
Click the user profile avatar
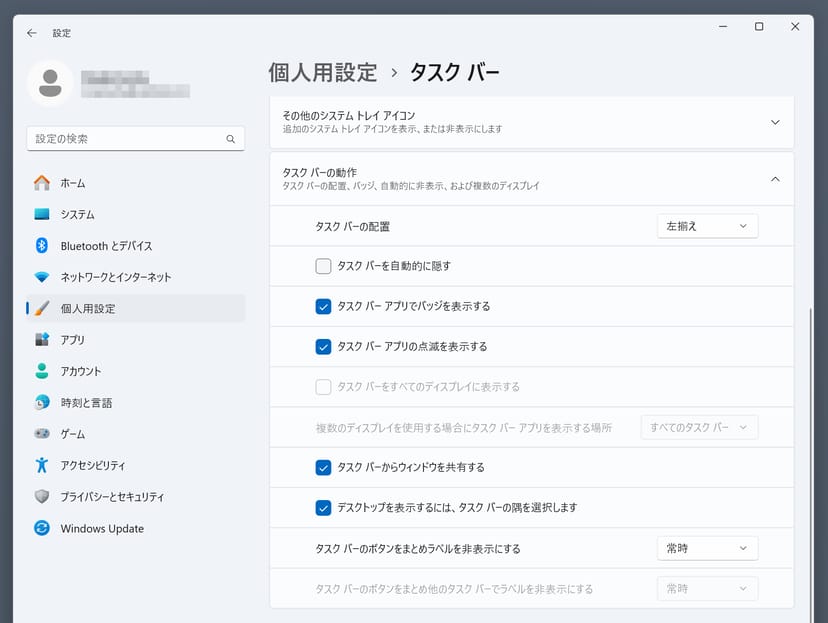[49, 84]
